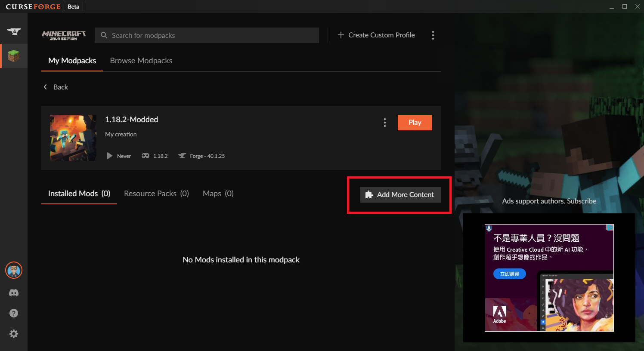This screenshot has height=351, width=644.
Task: Click the ad info icon on Adobe ad
Action: [610, 228]
